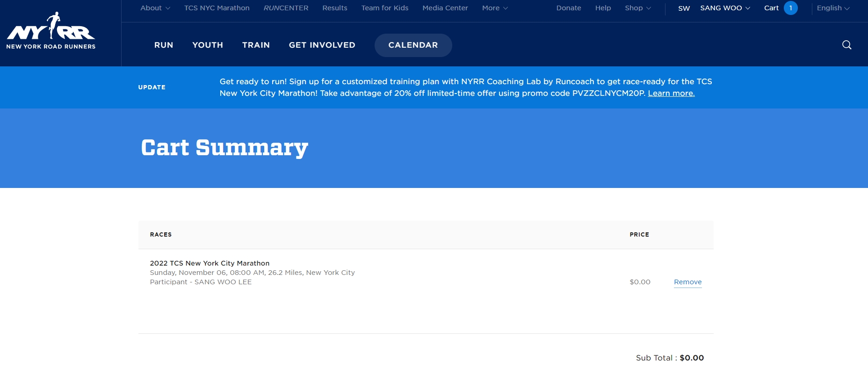Screen dimensions: 868x382
Task: Click the RACES column header
Action: pyautogui.click(x=161, y=235)
